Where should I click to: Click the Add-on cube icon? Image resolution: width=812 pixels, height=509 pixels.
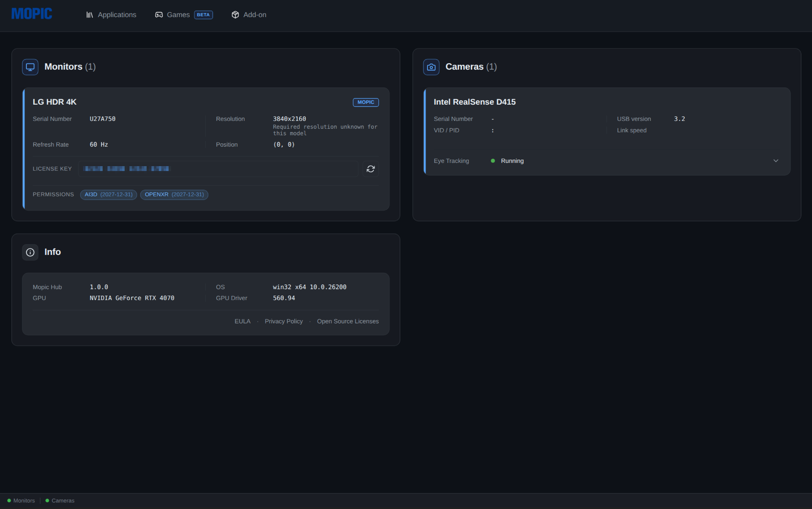[235, 15]
